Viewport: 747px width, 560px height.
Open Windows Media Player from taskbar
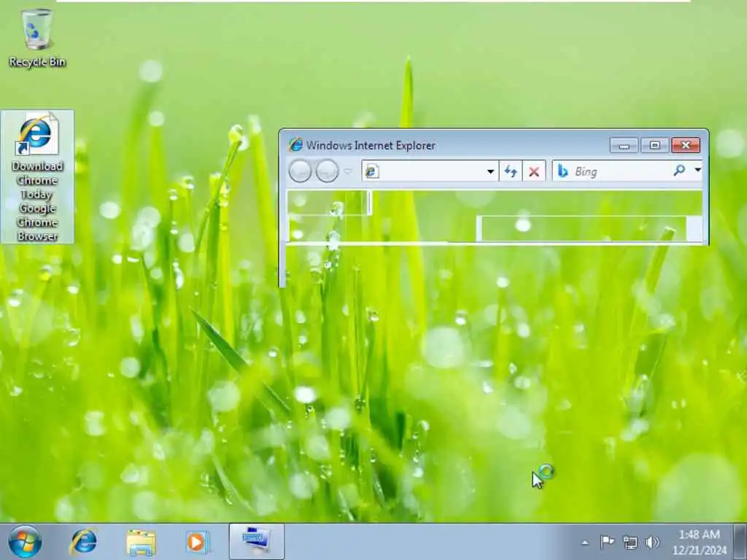click(x=197, y=542)
